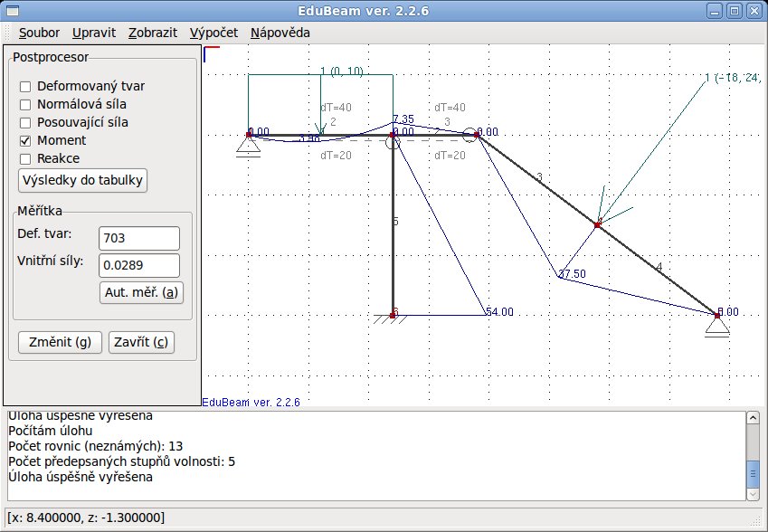Open the Výpočet menu
The height and width of the screenshot is (532, 768).
(x=214, y=33)
